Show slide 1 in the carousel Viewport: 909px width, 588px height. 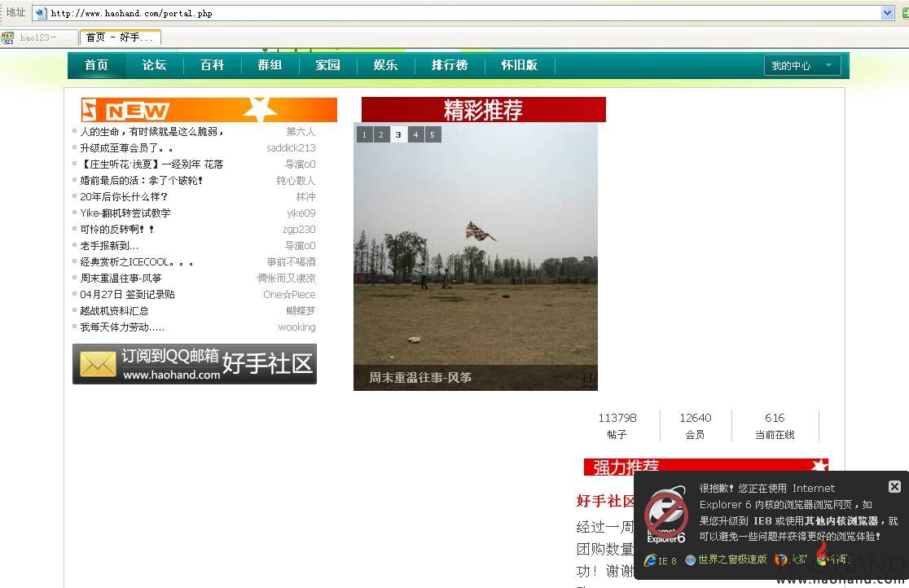(364, 134)
